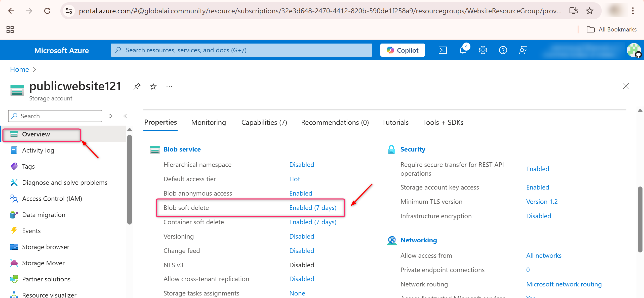Open Partner solutions
Image resolution: width=644 pixels, height=298 pixels.
tap(46, 279)
